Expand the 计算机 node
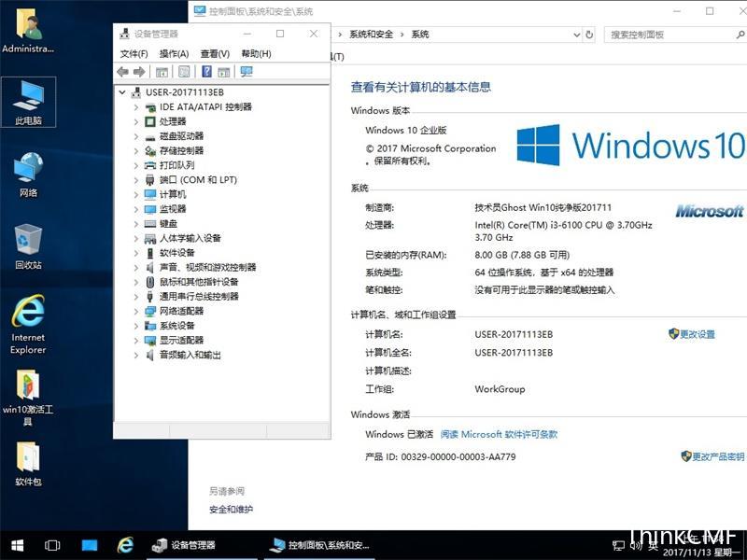The height and width of the screenshot is (560, 747). [x=135, y=194]
